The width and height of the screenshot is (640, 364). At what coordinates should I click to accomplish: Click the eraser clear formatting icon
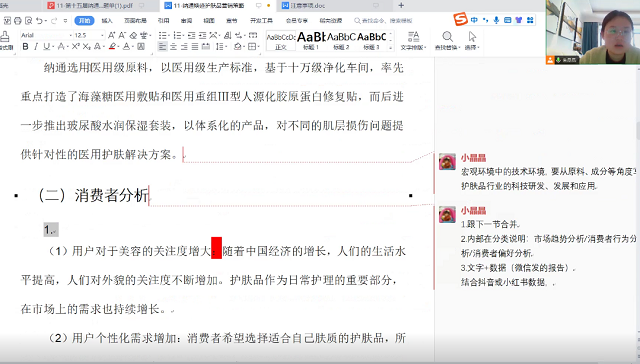(133, 36)
